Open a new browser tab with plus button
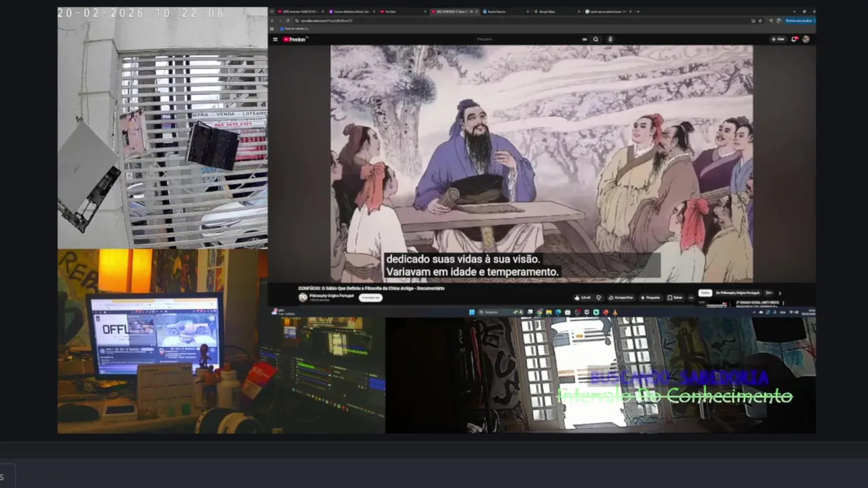 coord(638,12)
